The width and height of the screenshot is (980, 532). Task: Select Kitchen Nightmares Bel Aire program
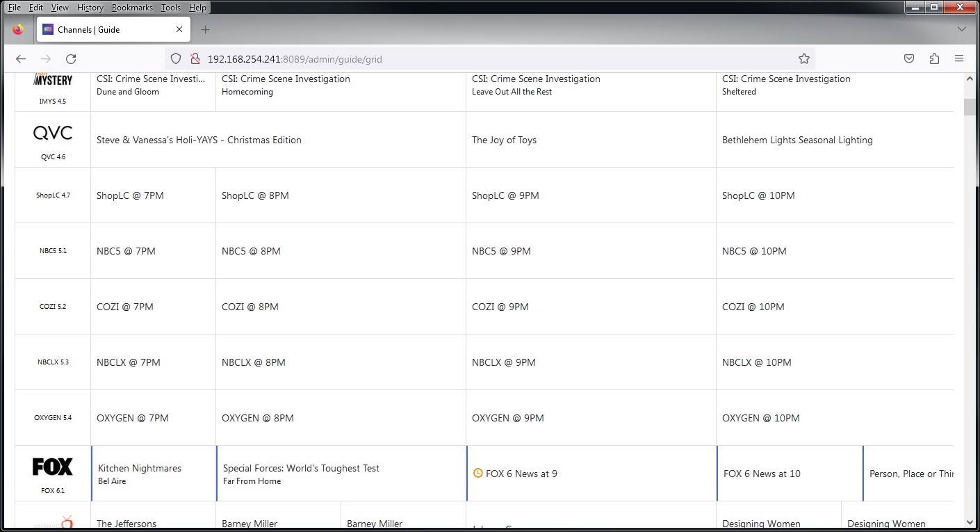tap(140, 474)
